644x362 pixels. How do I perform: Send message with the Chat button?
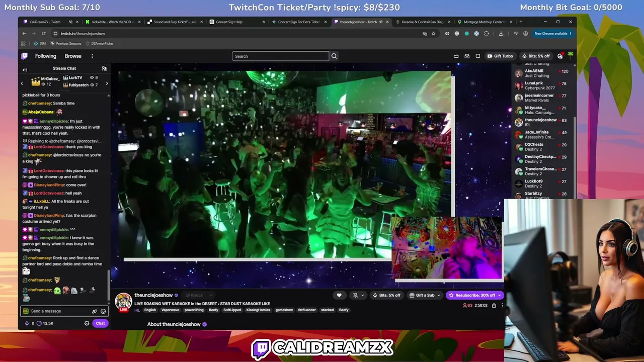click(x=100, y=323)
